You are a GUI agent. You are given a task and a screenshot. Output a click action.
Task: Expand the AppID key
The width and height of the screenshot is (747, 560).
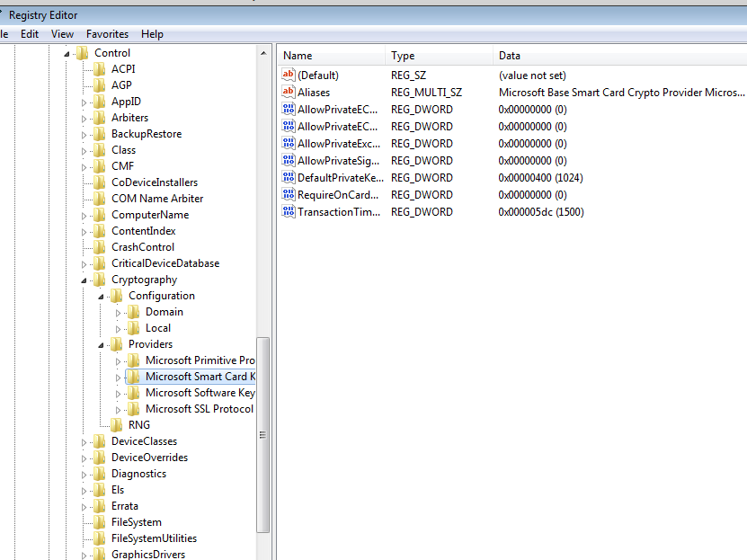(x=84, y=102)
